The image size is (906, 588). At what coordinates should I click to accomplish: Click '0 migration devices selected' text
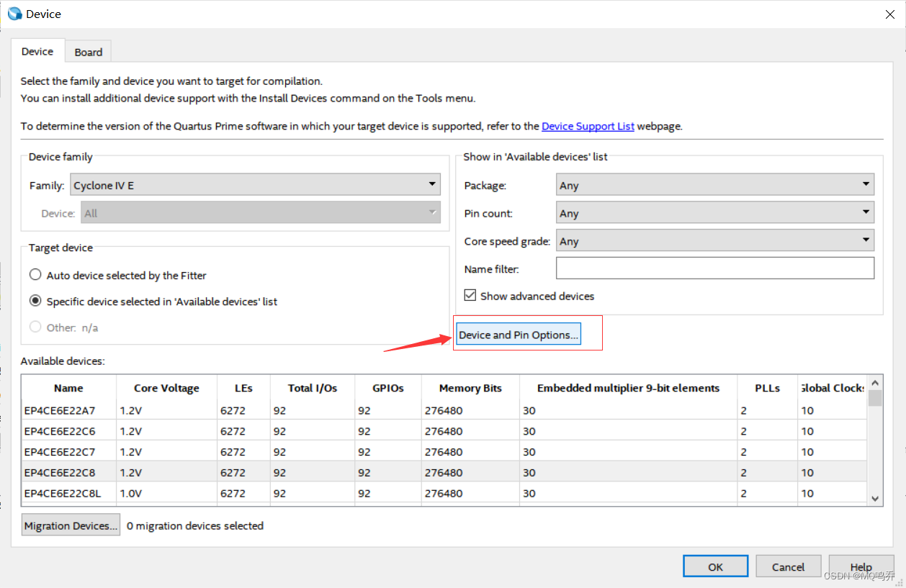pyautogui.click(x=195, y=525)
